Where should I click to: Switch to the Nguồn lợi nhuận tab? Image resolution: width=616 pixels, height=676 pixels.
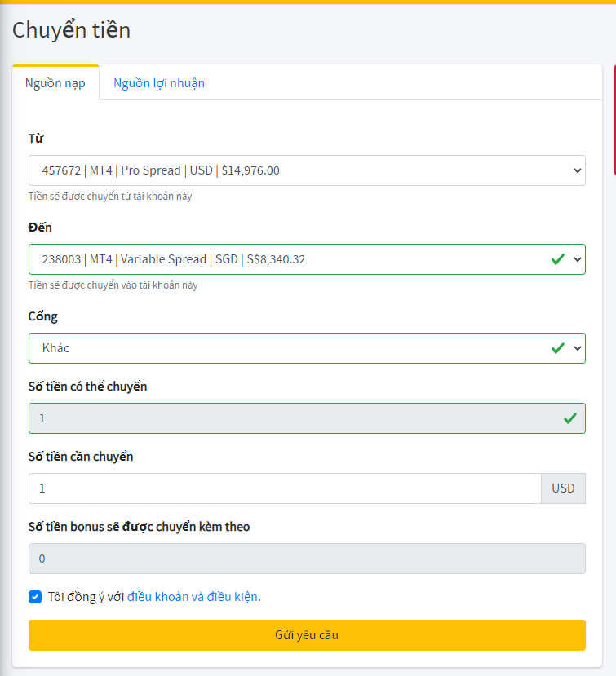click(159, 83)
